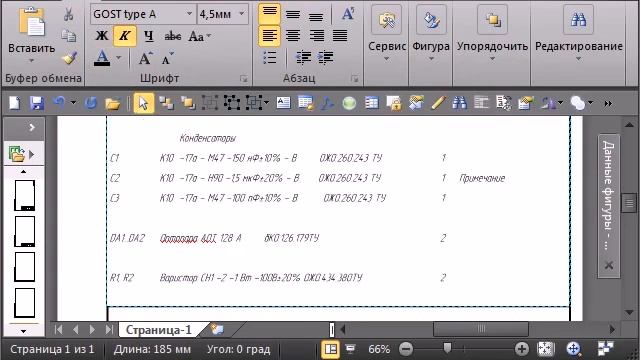Create new document from quick toolbar
This screenshot has width=640, height=360.
[15, 103]
